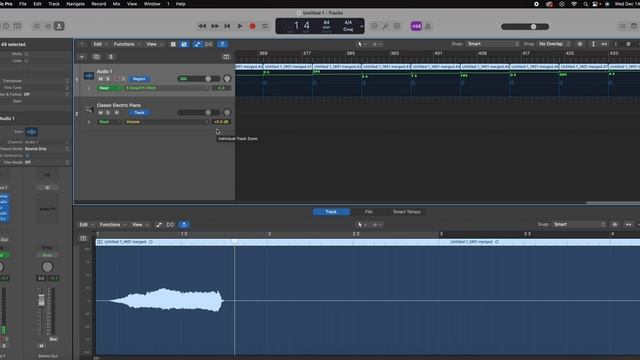640x360 pixels.
Task: Solo the Classic Electric Piano track
Action: click(108, 113)
